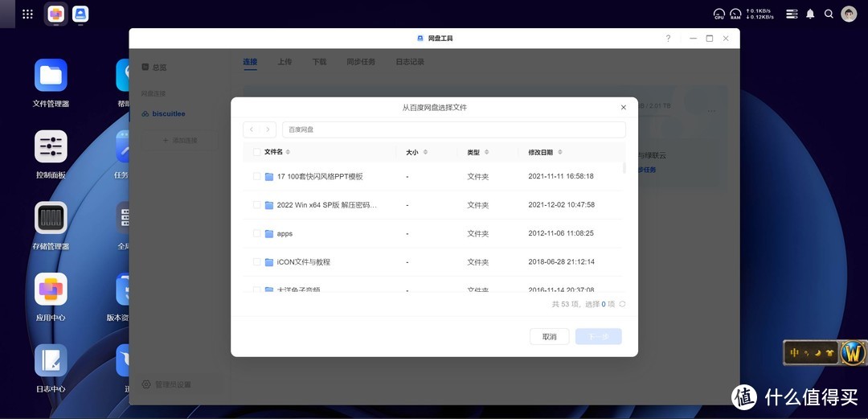Screen dimensions: 868x419
Task: Open folder 2022 Win x64 SP版 解压密码…
Action: tap(326, 205)
